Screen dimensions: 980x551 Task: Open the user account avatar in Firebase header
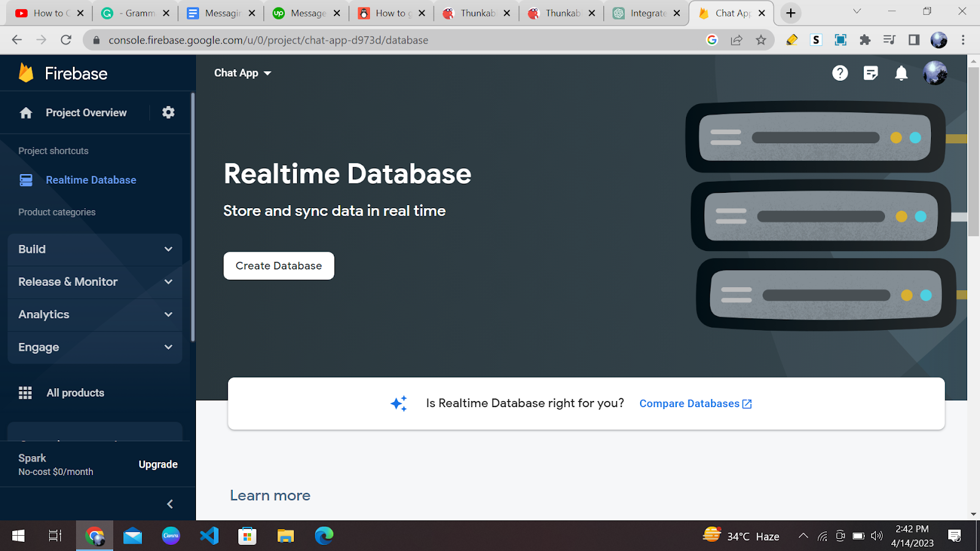(x=935, y=73)
